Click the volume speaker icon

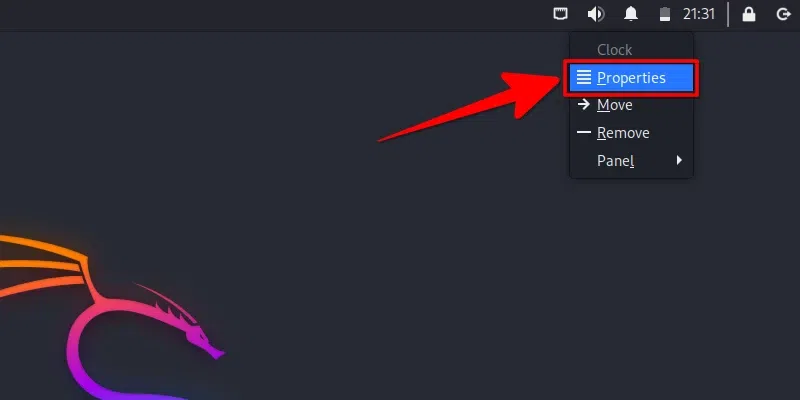pos(595,14)
